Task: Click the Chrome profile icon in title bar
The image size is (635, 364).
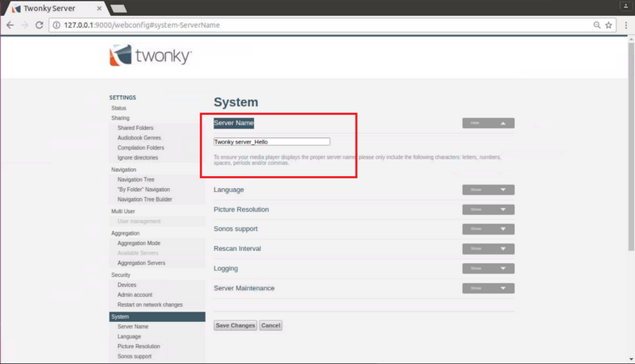Action: point(625,6)
